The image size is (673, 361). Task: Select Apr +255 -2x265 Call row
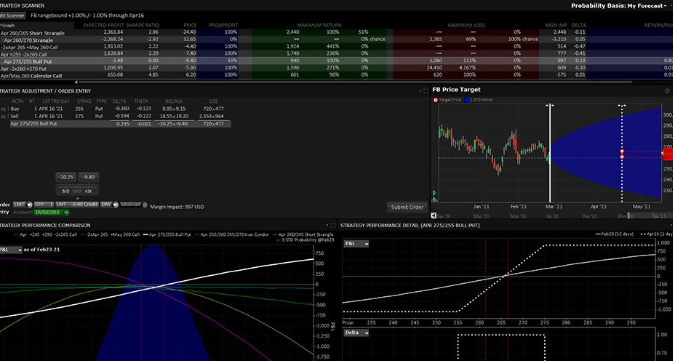click(x=336, y=54)
